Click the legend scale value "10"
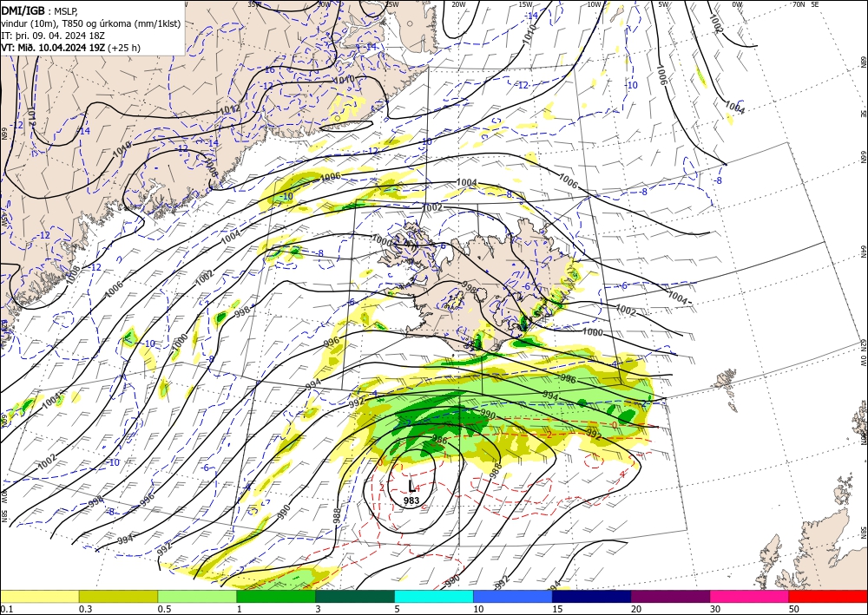This screenshot has height=615, width=868. 478,609
